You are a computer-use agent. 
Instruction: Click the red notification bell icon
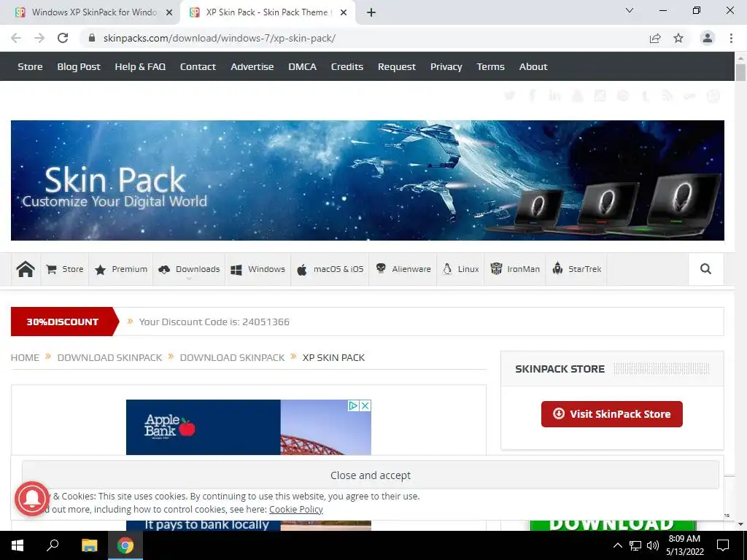click(x=32, y=499)
